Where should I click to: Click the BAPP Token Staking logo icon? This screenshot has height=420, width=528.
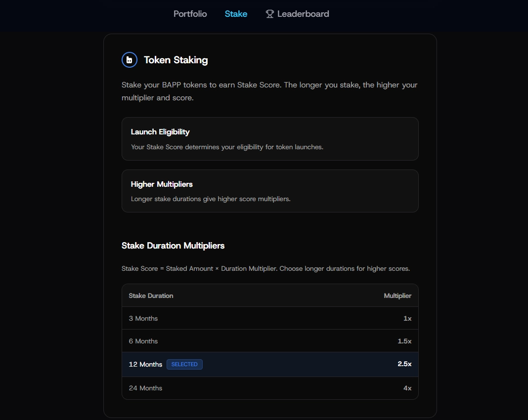(129, 60)
